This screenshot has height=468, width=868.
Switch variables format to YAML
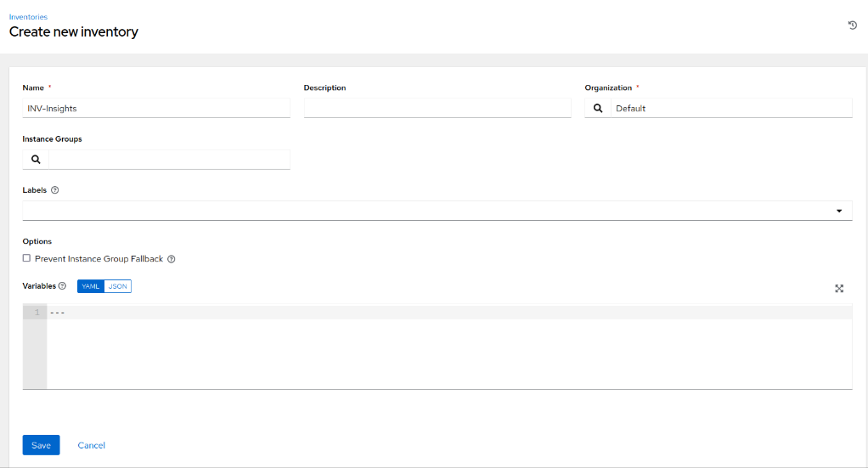click(91, 286)
